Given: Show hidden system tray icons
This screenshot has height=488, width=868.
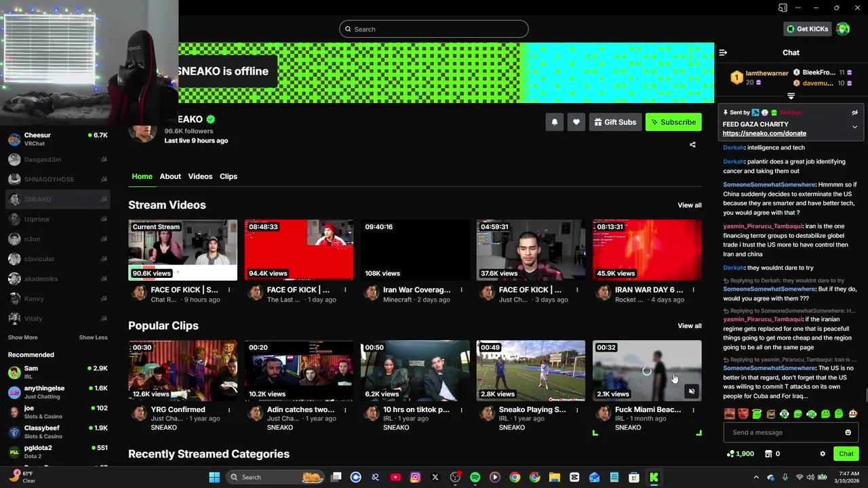Looking at the screenshot, I should pyautogui.click(x=756, y=477).
